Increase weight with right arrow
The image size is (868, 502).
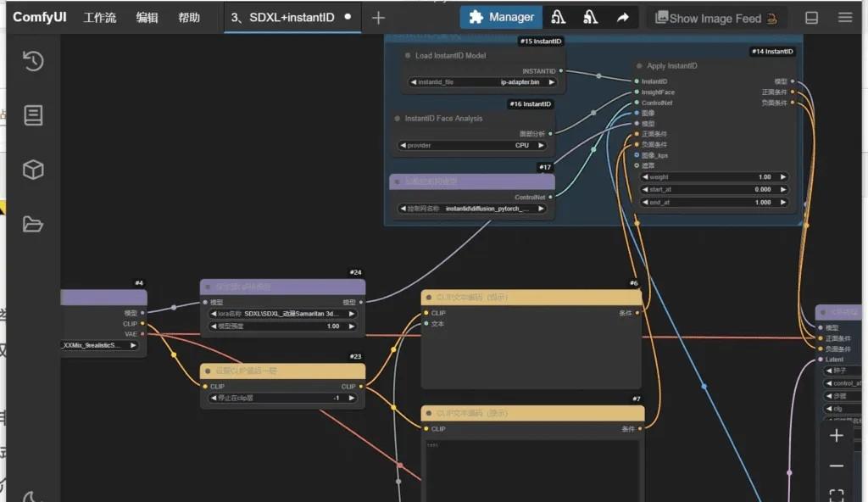click(x=782, y=176)
